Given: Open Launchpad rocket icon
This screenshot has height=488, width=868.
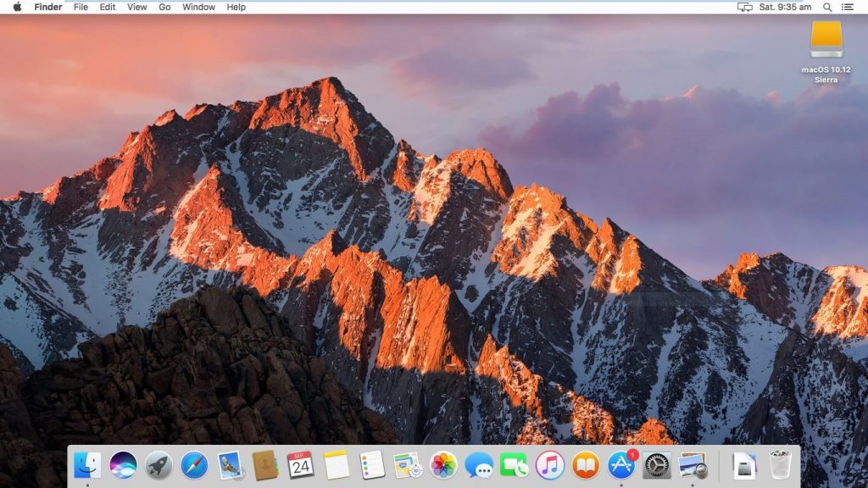Looking at the screenshot, I should click(x=159, y=464).
